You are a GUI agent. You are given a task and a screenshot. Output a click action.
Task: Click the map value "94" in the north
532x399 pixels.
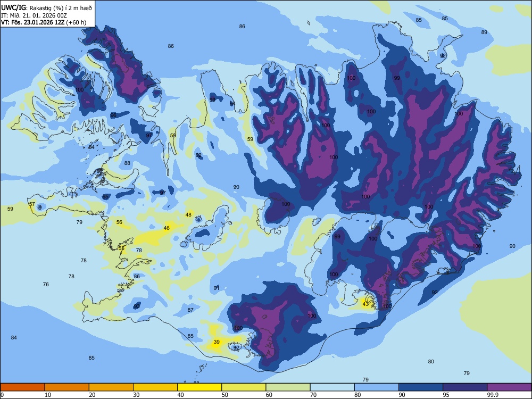(232, 104)
